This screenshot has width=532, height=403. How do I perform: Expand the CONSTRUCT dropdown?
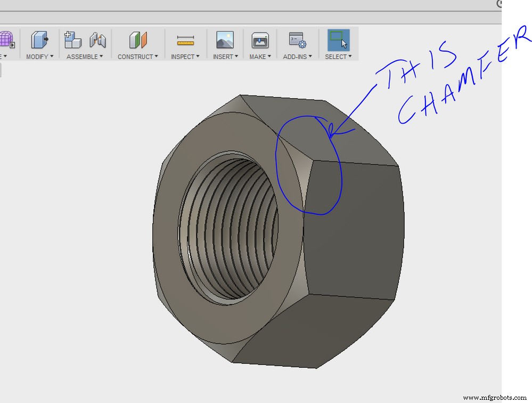pos(137,57)
